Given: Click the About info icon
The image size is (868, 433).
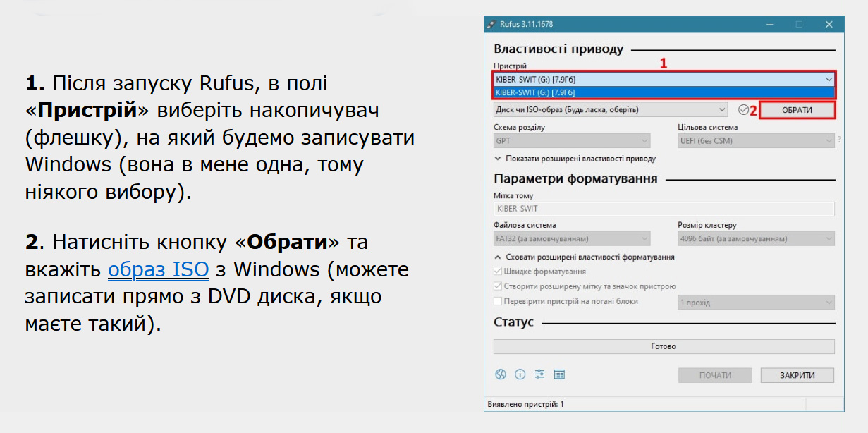Looking at the screenshot, I should point(520,374).
